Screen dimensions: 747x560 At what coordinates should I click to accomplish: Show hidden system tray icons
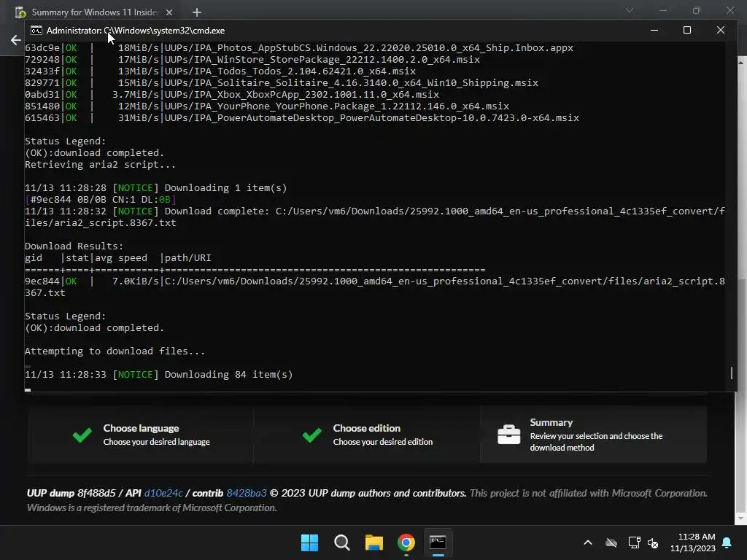588,542
